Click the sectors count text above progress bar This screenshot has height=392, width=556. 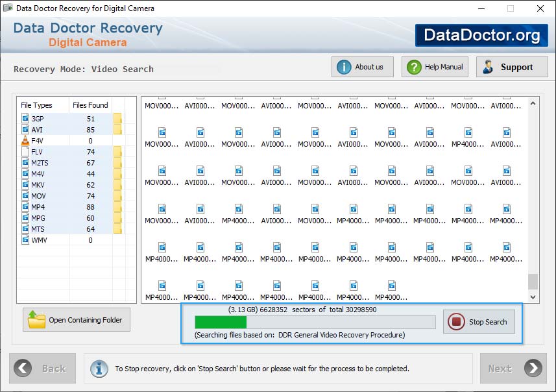point(302,310)
